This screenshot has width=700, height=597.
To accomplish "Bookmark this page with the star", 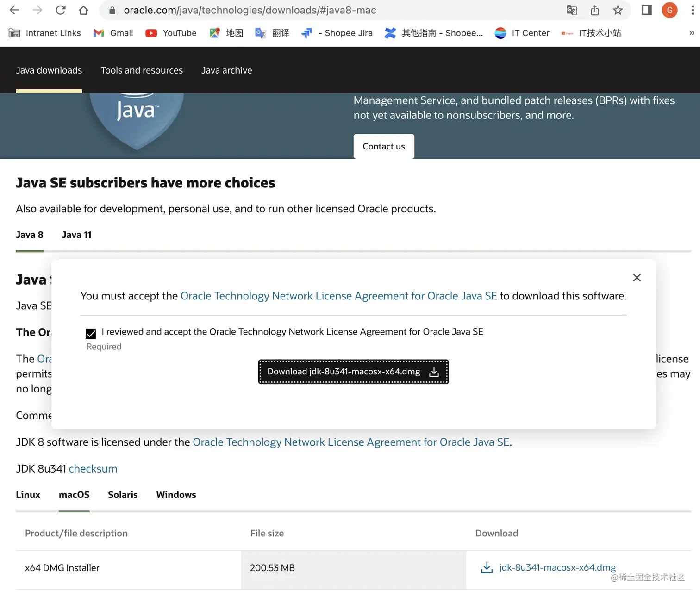I will (x=618, y=10).
